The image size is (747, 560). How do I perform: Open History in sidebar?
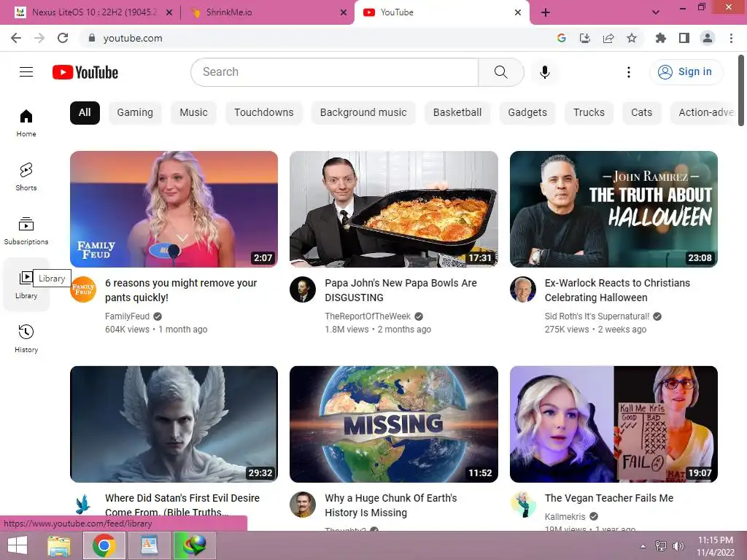(x=26, y=338)
